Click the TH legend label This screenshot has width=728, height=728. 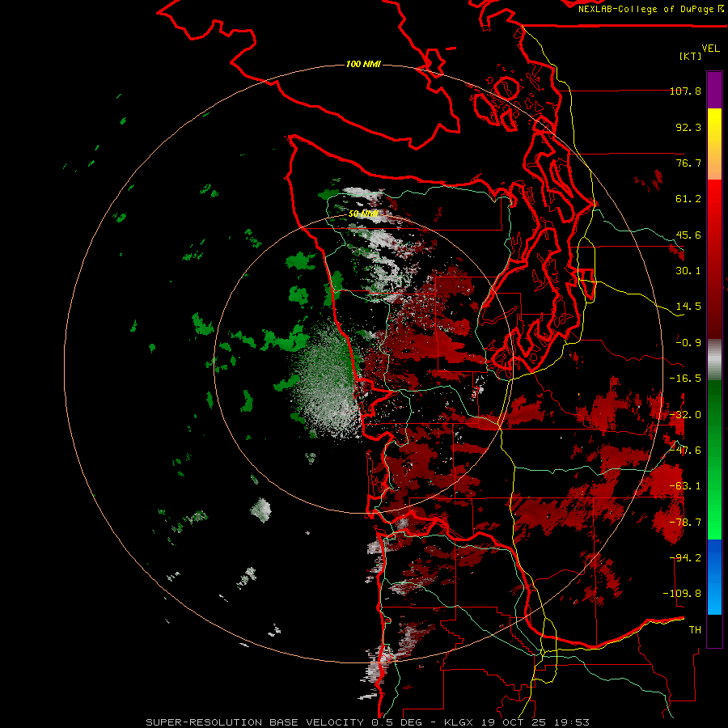click(x=695, y=630)
